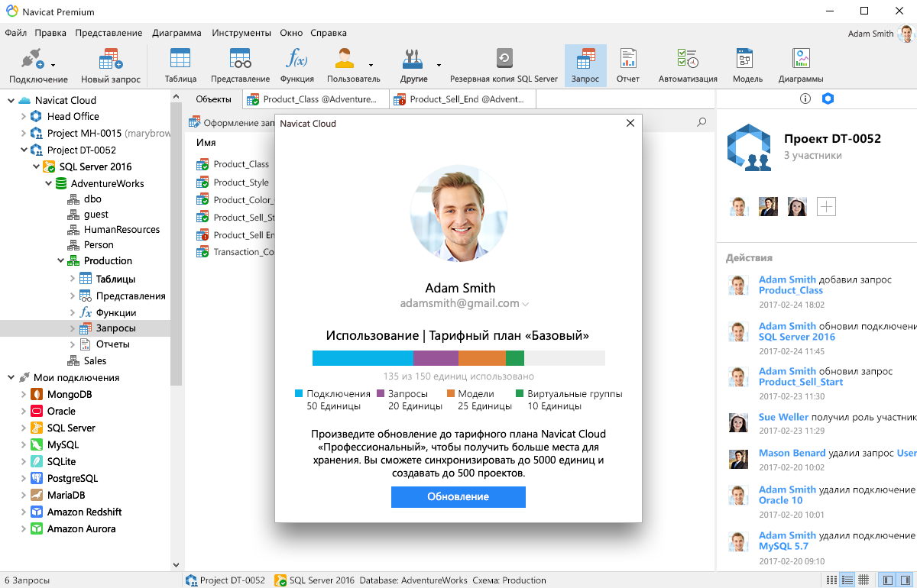Switch to grid view in status bar
This screenshot has height=588, width=917.
point(864,580)
